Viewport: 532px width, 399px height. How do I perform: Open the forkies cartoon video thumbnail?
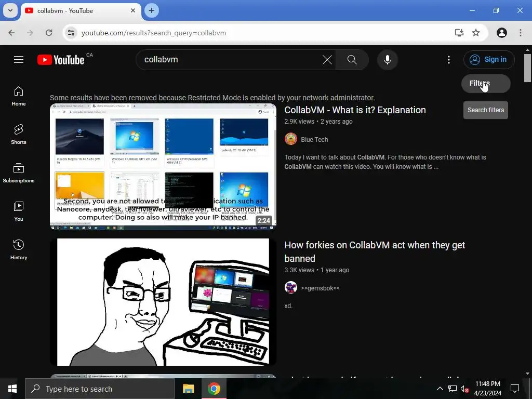(x=163, y=302)
